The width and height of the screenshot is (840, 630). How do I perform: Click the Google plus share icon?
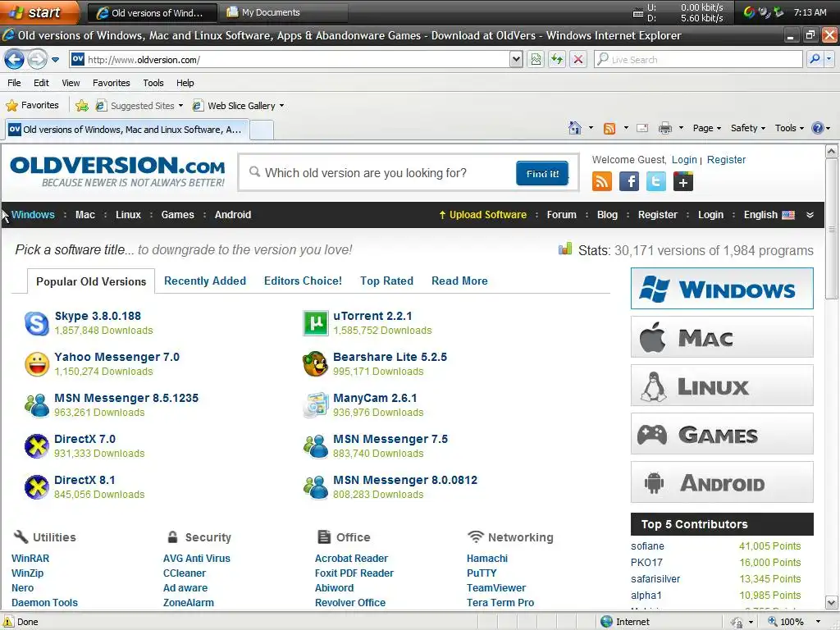click(683, 181)
